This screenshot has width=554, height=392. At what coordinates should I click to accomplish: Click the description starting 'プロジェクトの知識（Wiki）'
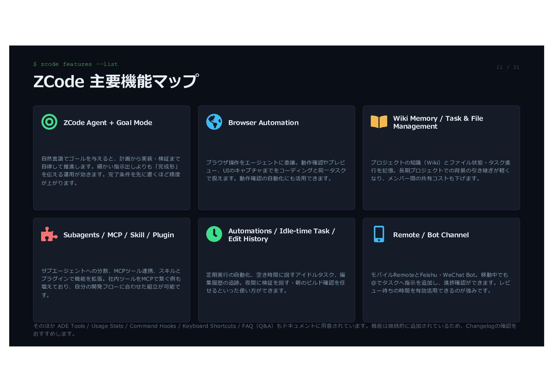[441, 170]
